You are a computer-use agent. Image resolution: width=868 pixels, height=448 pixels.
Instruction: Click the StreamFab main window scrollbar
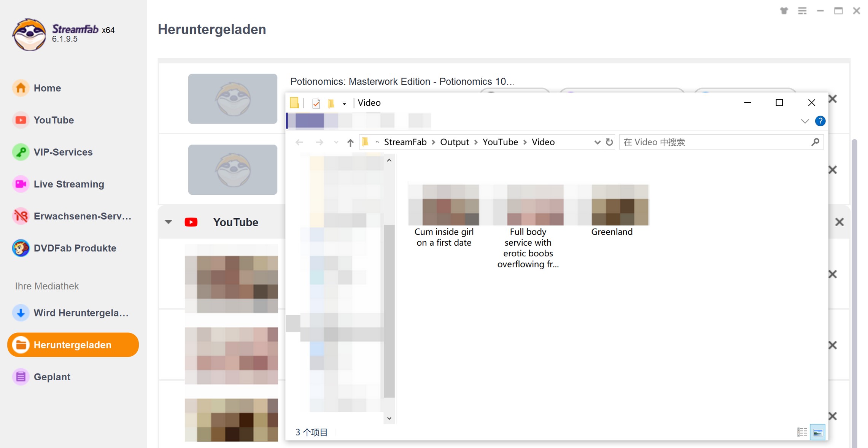pos(854,293)
